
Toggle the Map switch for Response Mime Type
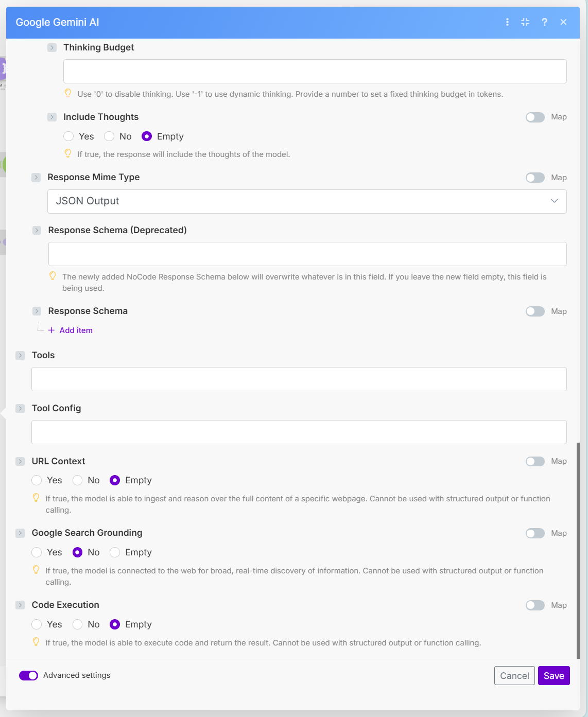[x=535, y=178]
